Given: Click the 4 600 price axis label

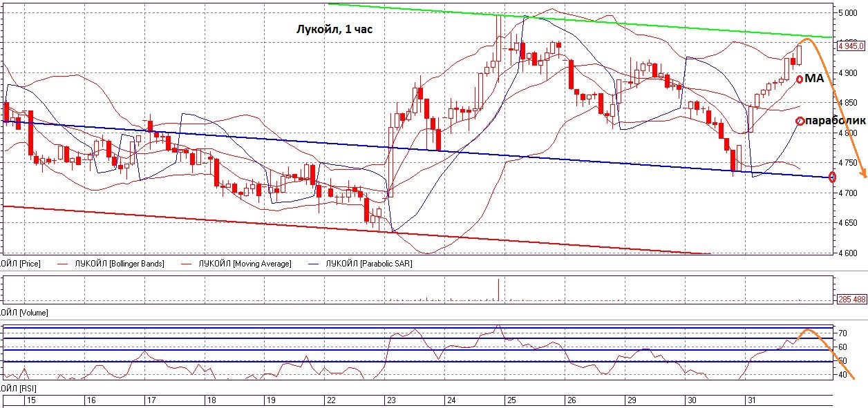Looking at the screenshot, I should (x=848, y=253).
